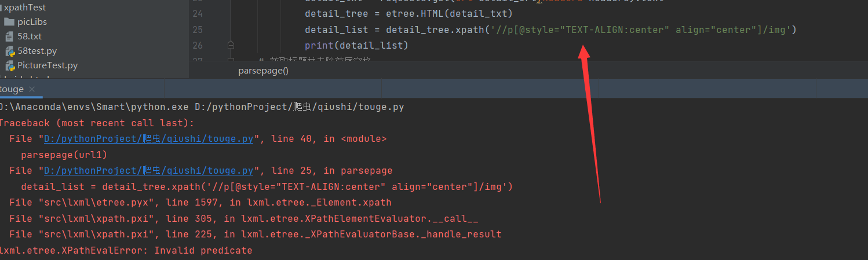Click line number 26 in the gutter
868x260 pixels.
click(x=197, y=45)
